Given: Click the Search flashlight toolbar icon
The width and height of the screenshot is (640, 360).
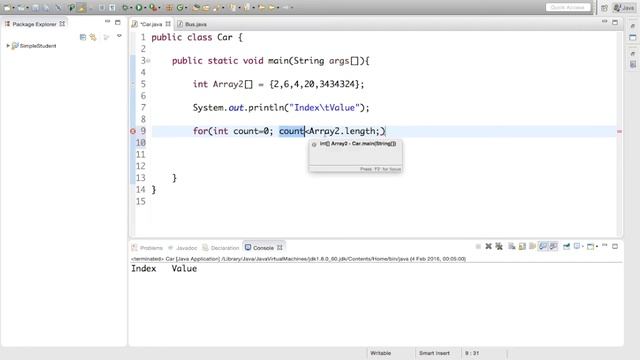Looking at the screenshot, I should coord(216,7).
